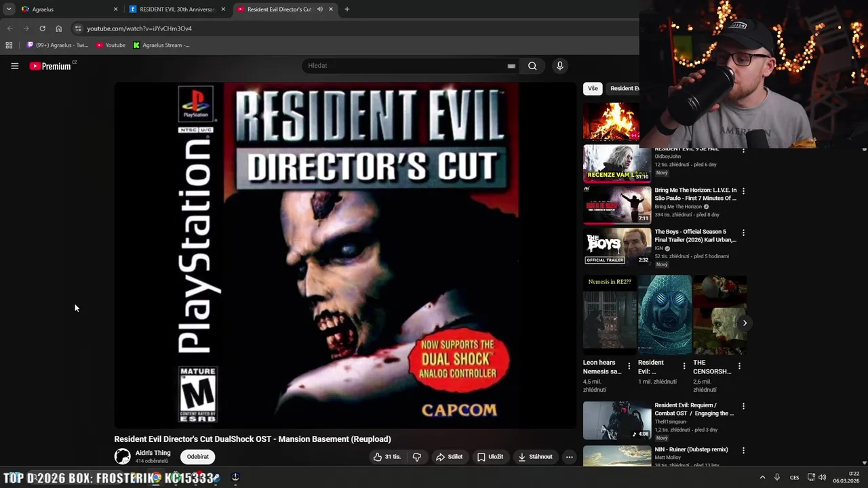Image resolution: width=868 pixels, height=488 pixels.
Task: Click the taskbar microphone tray icon
Action: pyautogui.click(x=777, y=477)
